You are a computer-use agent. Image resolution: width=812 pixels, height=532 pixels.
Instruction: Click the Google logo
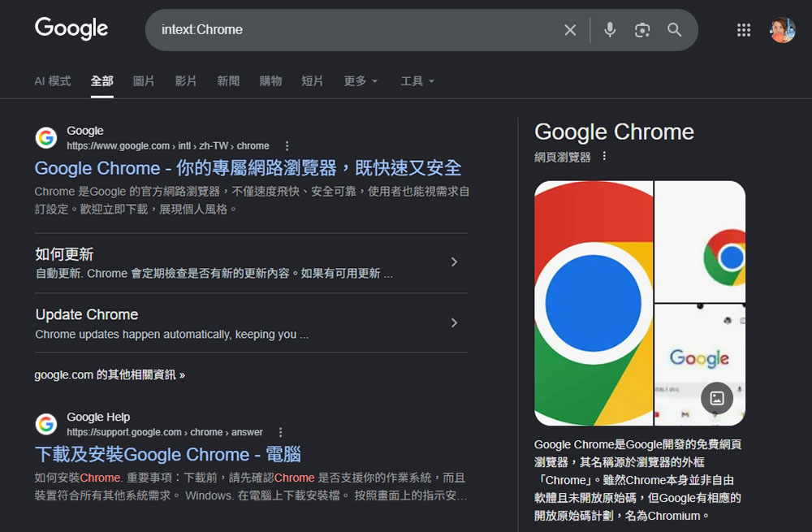[x=71, y=28]
